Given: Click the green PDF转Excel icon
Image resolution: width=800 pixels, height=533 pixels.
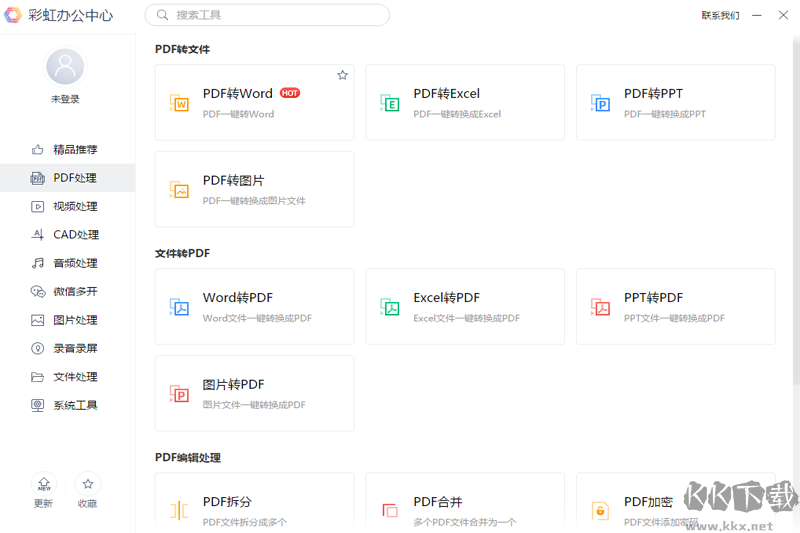Looking at the screenshot, I should 390,103.
